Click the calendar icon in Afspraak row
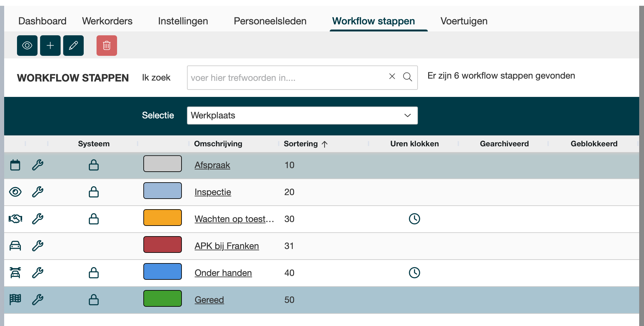The width and height of the screenshot is (644, 326). pyautogui.click(x=15, y=165)
